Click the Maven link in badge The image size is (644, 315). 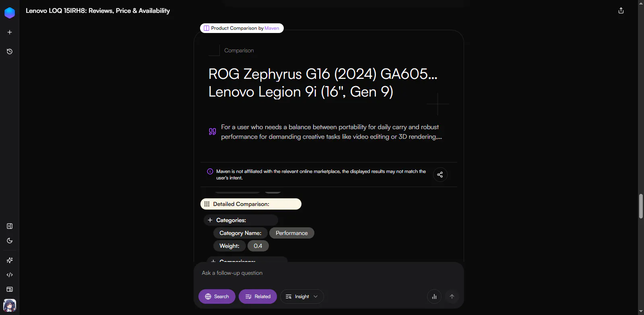point(272,28)
